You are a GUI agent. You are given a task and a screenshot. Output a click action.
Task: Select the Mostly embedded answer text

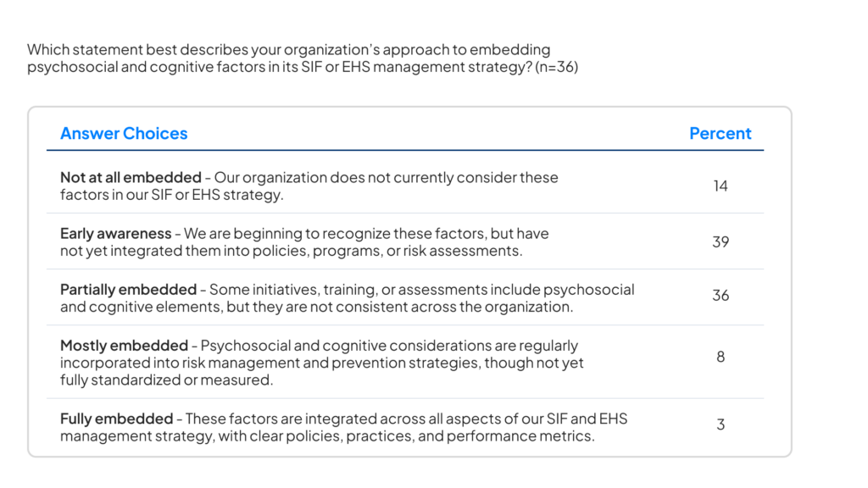click(x=321, y=363)
